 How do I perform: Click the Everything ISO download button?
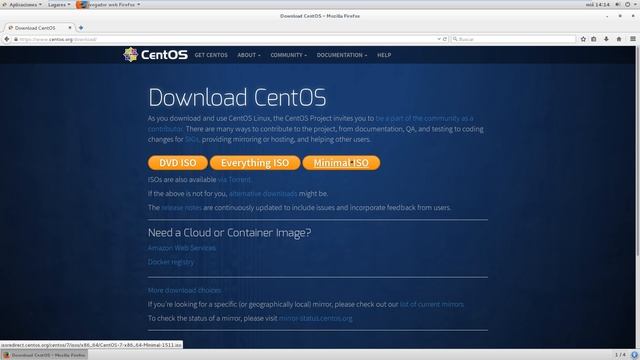tap(255, 163)
